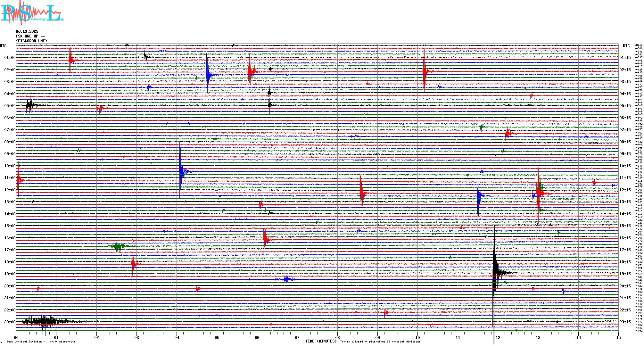
Task: Click the left UTC axis label
Action: [3, 46]
